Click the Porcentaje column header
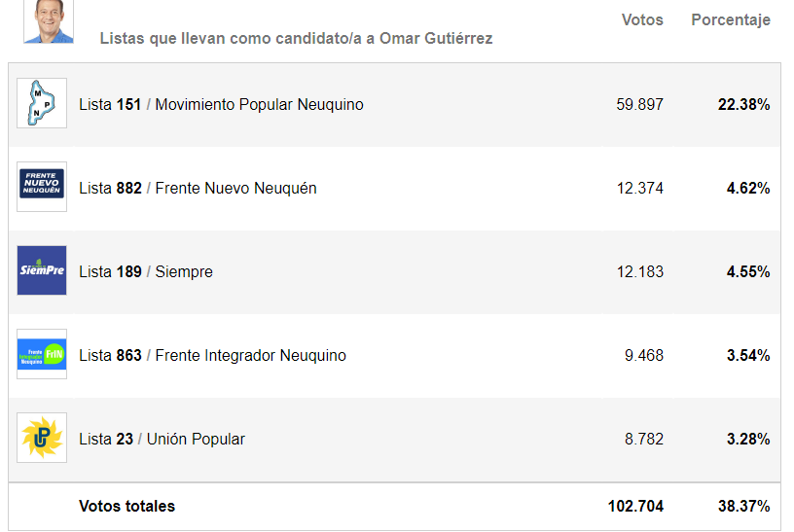 point(731,19)
